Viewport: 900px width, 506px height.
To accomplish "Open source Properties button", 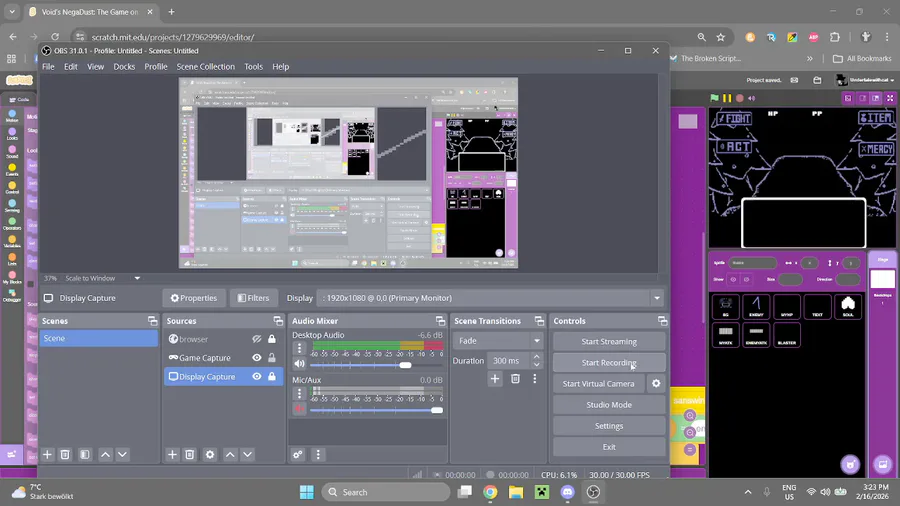I will (x=193, y=298).
